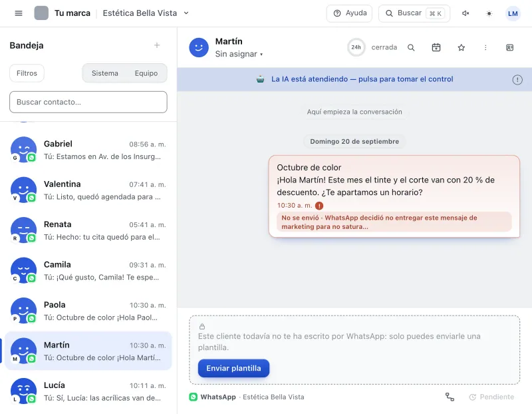Click Renata's avatar thumbnail
Viewport: 532px width, 414px height.
coord(23,230)
